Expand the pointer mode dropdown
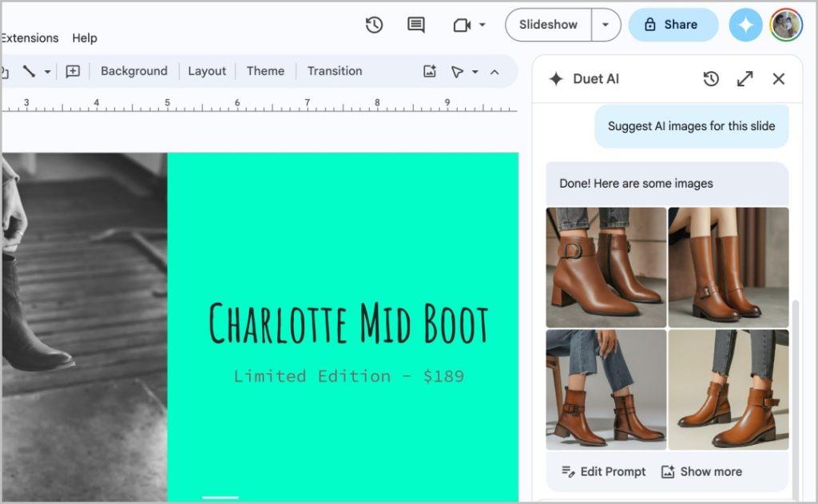The image size is (818, 504). coord(475,71)
